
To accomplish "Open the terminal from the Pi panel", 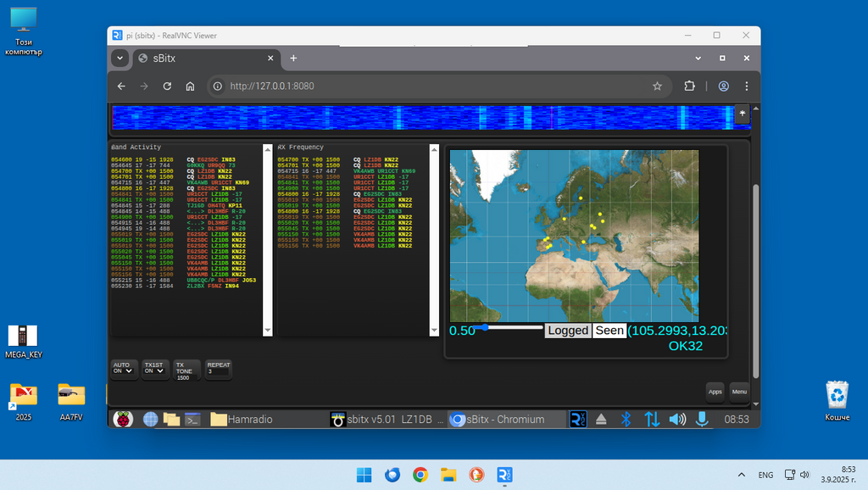I will point(192,419).
